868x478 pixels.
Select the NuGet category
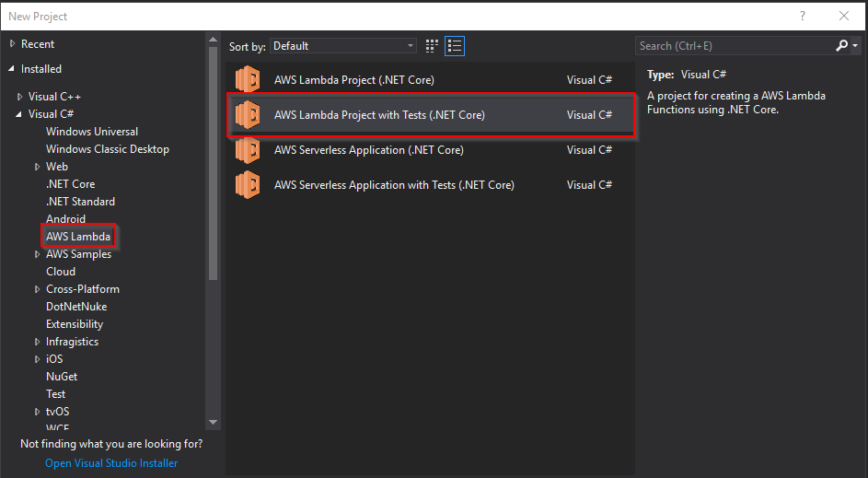coord(62,377)
